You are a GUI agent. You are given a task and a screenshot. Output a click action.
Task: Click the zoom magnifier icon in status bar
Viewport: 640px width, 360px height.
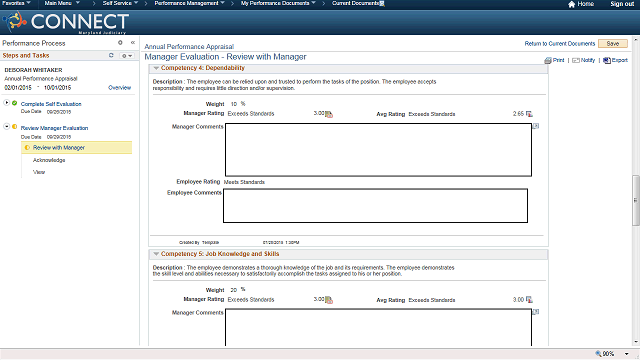(598, 353)
